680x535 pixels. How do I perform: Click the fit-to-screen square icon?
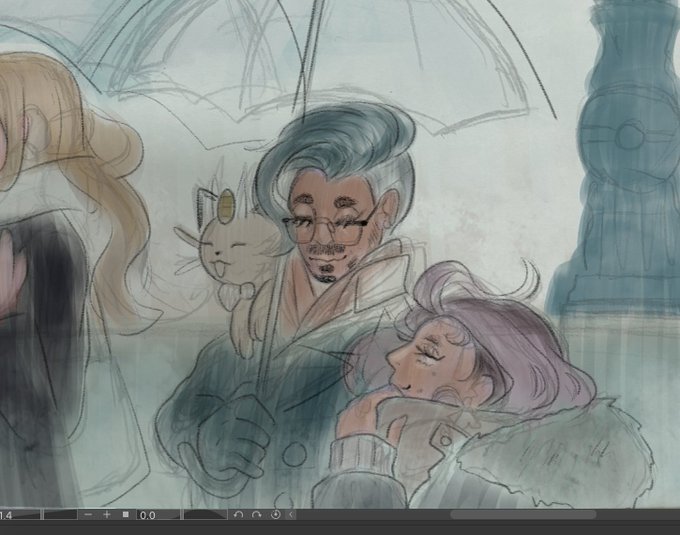[126, 515]
